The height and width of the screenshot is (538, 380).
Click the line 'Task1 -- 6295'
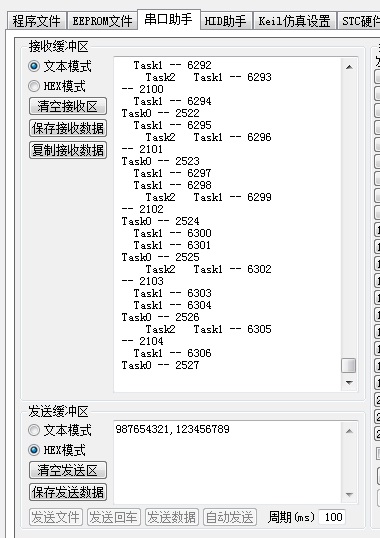(172, 125)
